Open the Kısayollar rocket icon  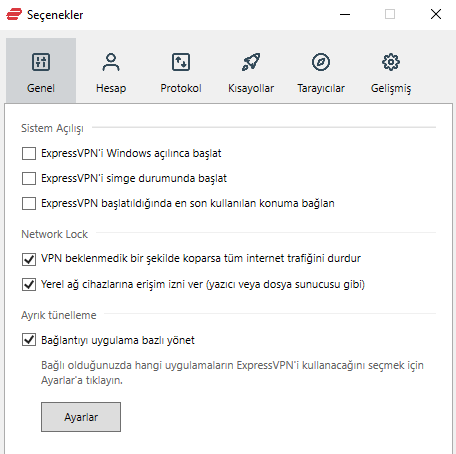coord(251,62)
